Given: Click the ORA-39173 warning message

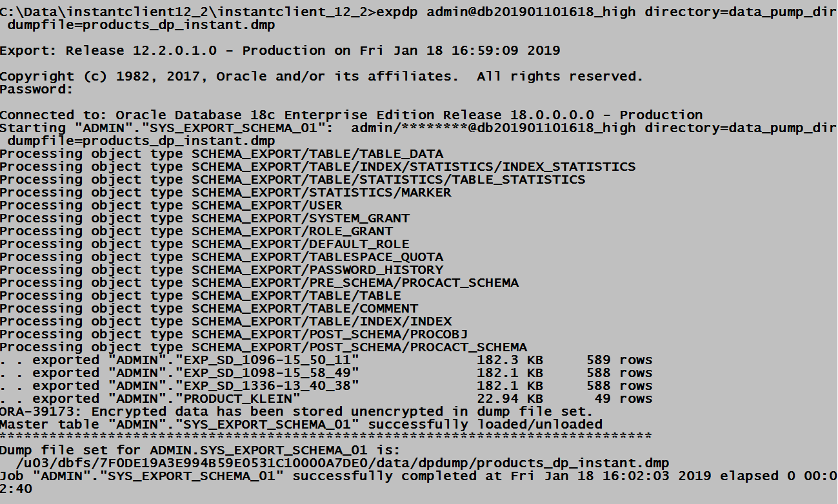Looking at the screenshot, I should click(x=296, y=412).
